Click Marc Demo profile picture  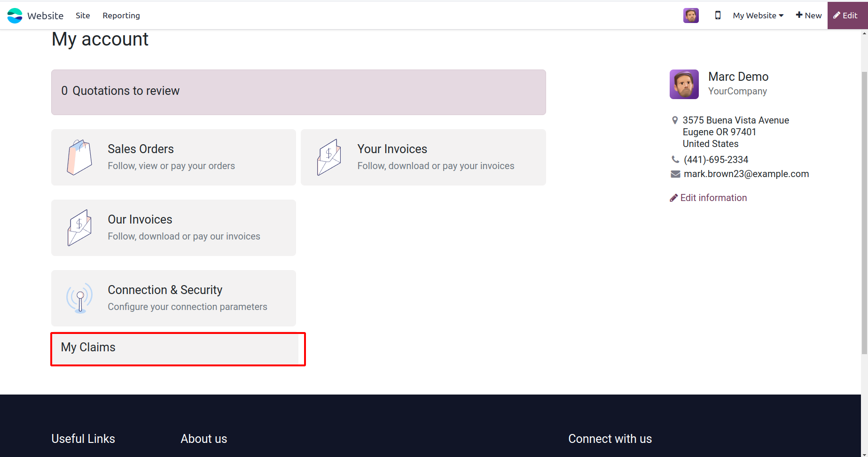pyautogui.click(x=684, y=85)
